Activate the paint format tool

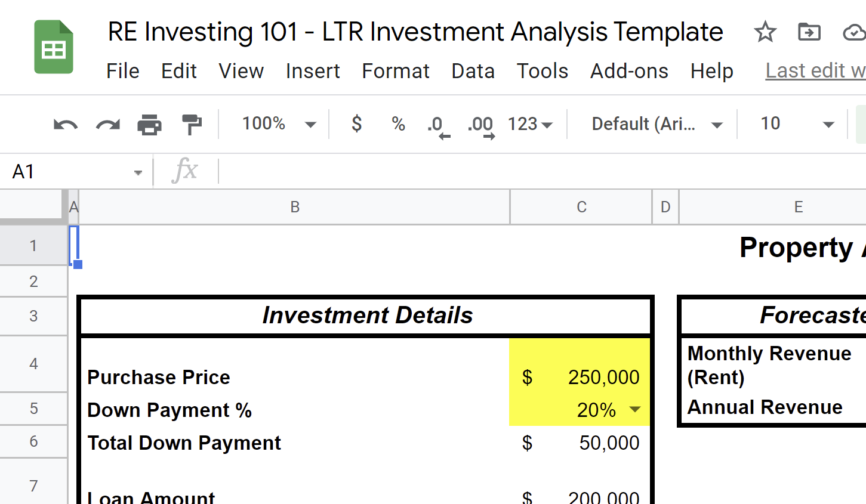tap(192, 124)
